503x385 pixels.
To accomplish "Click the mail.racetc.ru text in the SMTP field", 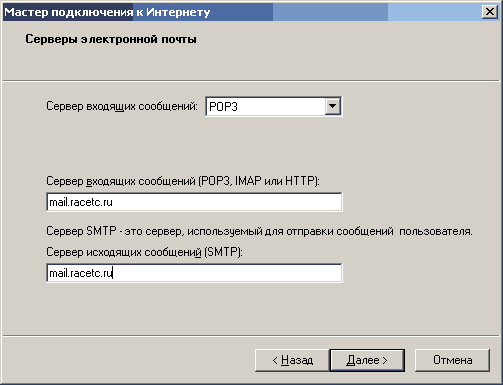I will 81,273.
